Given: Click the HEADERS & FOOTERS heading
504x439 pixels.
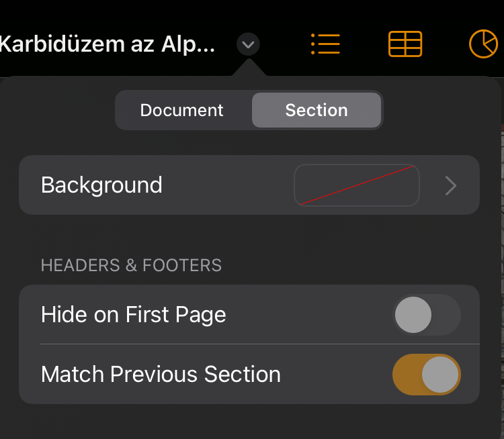Looking at the screenshot, I should (x=131, y=265).
